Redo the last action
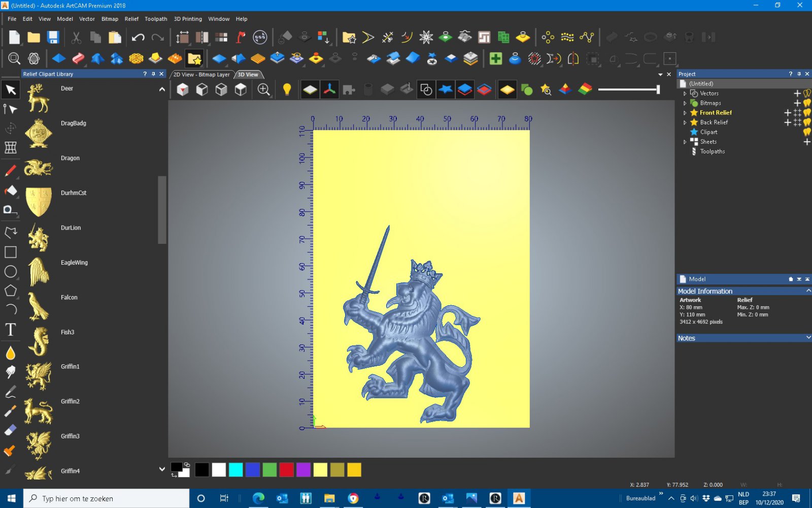This screenshot has width=812, height=508. (158, 37)
